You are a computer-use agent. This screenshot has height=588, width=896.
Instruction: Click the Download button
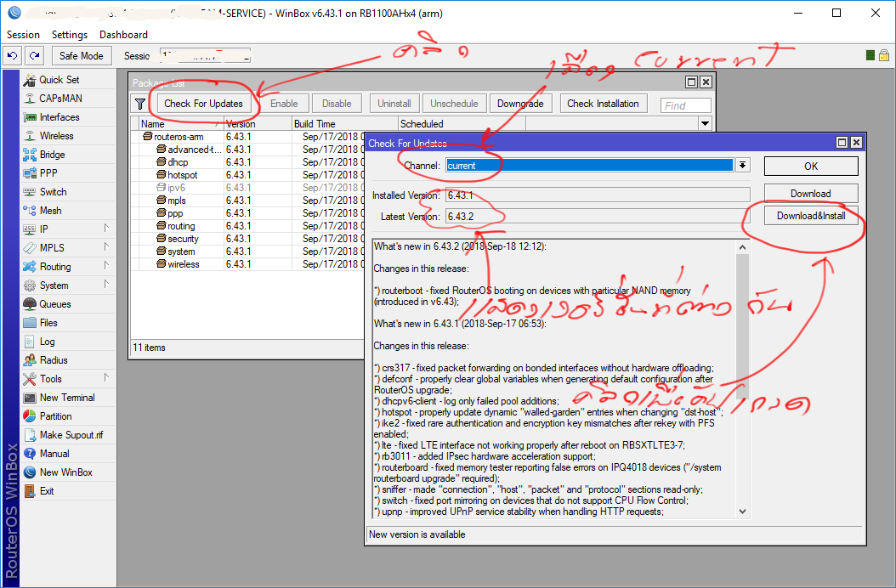[811, 194]
